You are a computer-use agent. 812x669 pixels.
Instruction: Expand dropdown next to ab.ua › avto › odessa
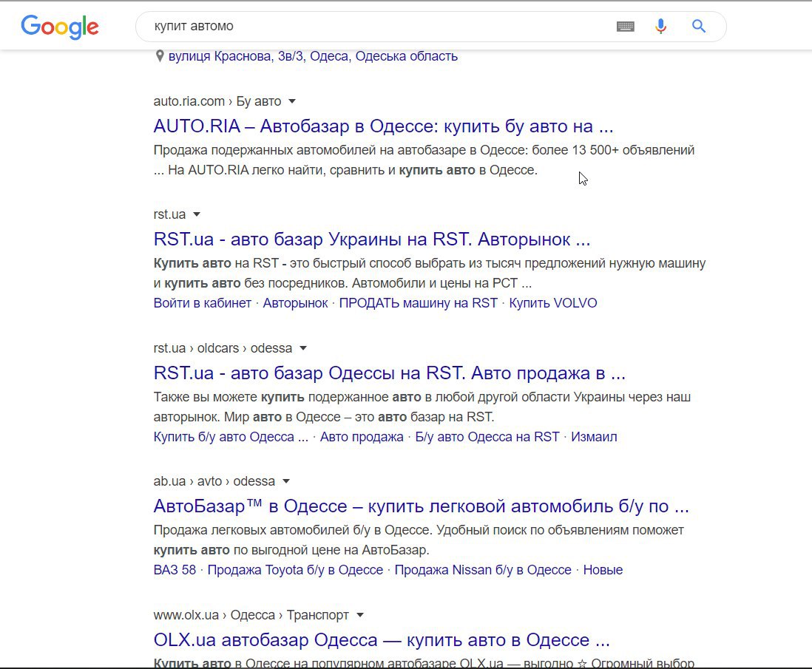coord(286,481)
